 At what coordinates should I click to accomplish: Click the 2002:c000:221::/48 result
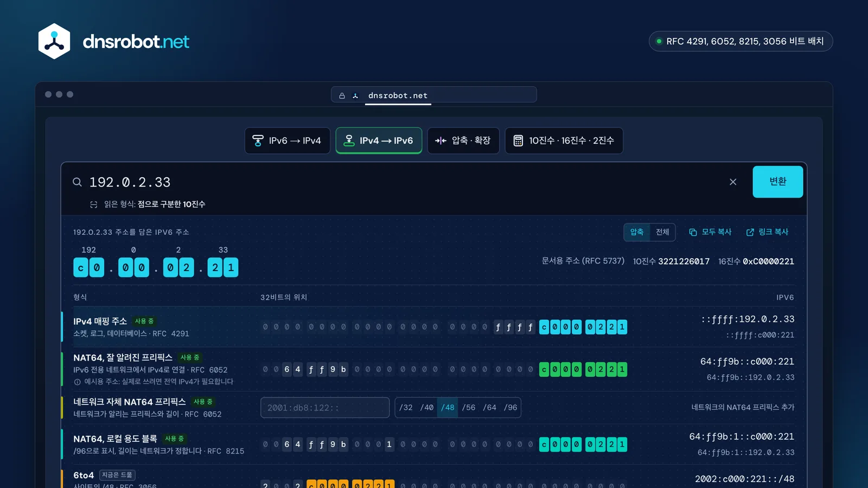[x=744, y=479]
